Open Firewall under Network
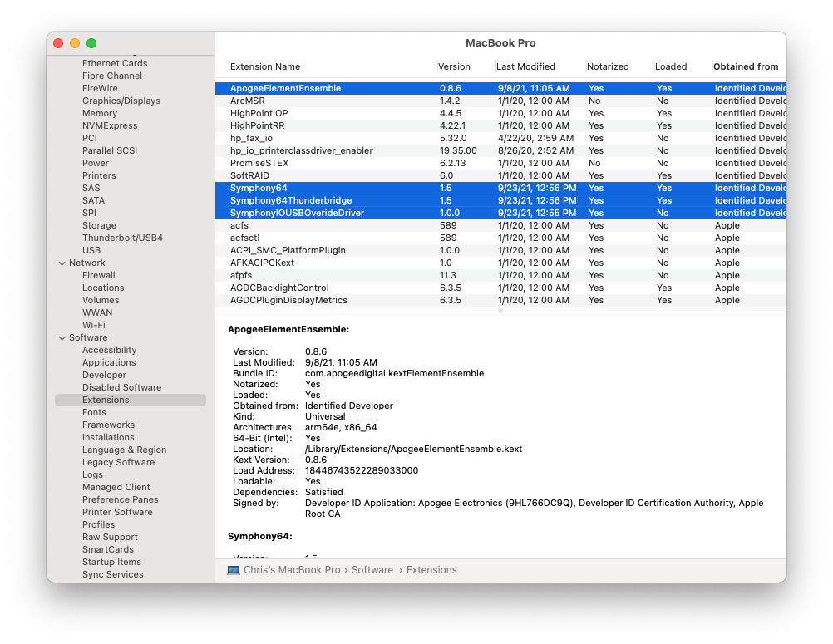The height and width of the screenshot is (644, 833). click(98, 276)
